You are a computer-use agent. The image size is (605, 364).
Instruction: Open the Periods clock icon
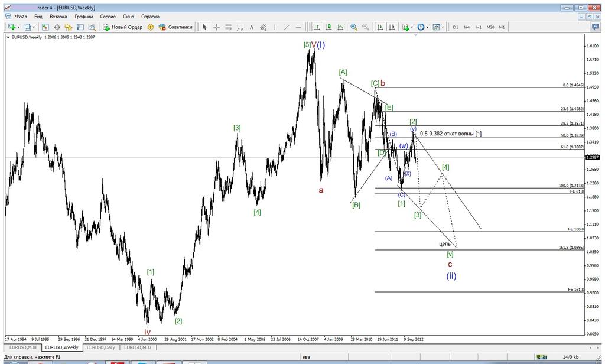[421, 27]
